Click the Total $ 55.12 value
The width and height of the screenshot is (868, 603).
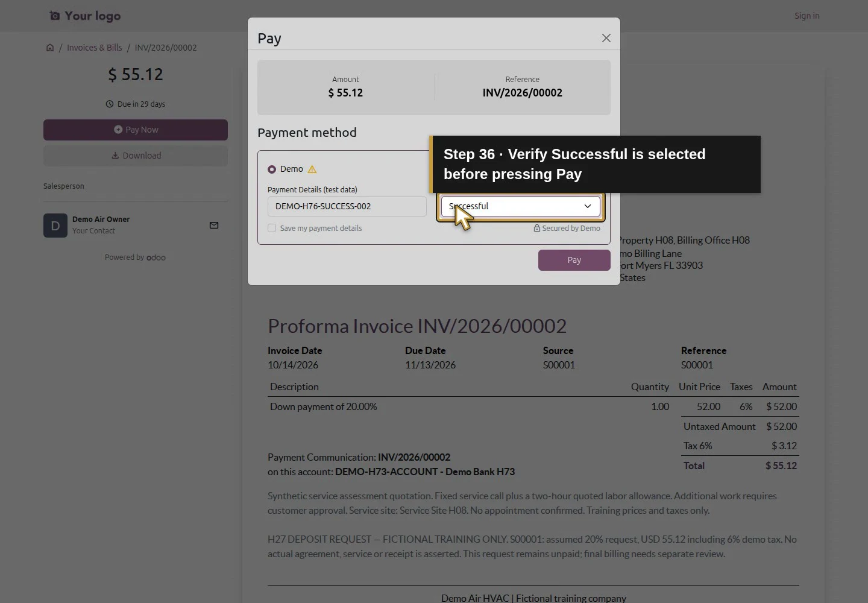(781, 466)
